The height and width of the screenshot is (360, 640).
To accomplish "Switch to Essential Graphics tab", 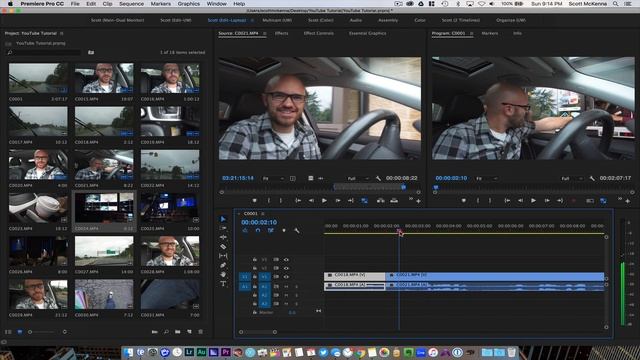I will [x=367, y=33].
